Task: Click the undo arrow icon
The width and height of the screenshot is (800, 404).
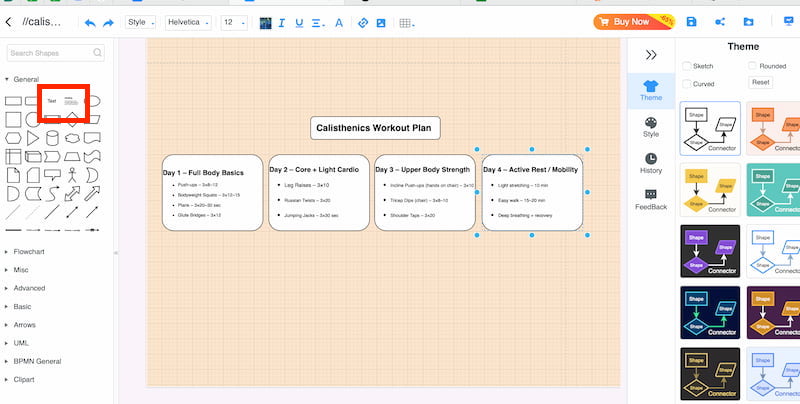Action: [90, 22]
